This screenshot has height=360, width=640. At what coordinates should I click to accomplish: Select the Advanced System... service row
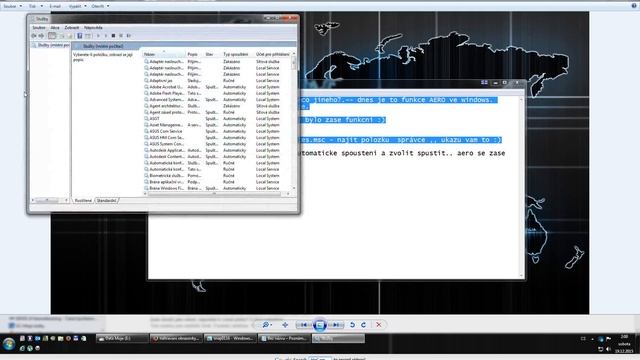tap(217, 100)
